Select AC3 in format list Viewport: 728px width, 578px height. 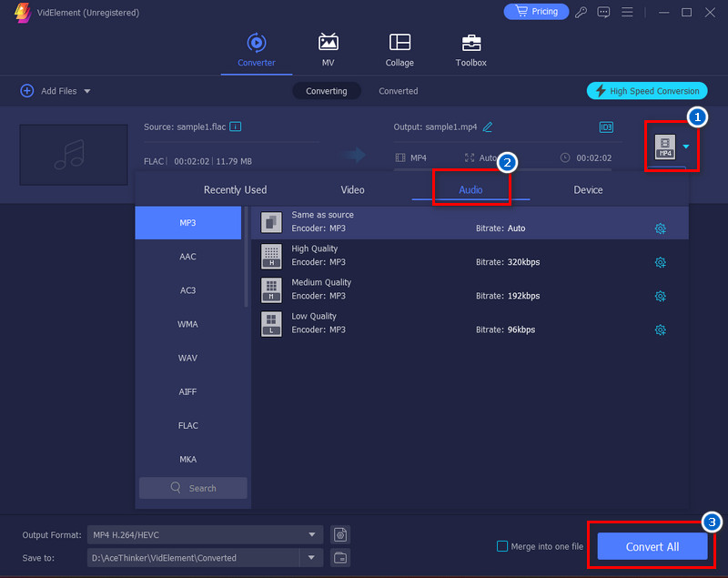point(188,290)
